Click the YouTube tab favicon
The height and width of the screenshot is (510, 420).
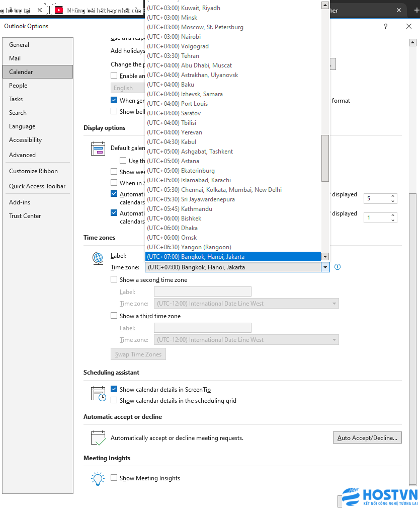(x=59, y=11)
